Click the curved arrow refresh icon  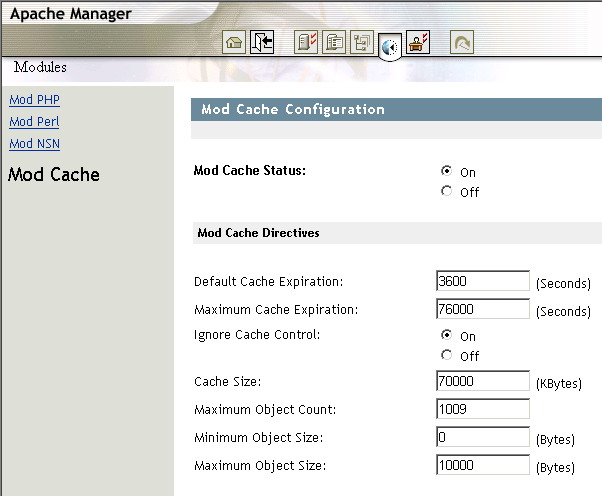coord(462,42)
